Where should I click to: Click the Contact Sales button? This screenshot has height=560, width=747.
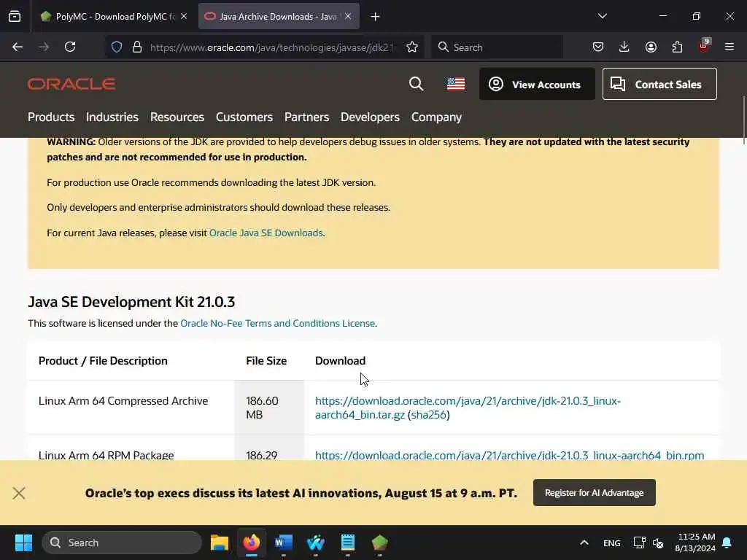pos(659,85)
